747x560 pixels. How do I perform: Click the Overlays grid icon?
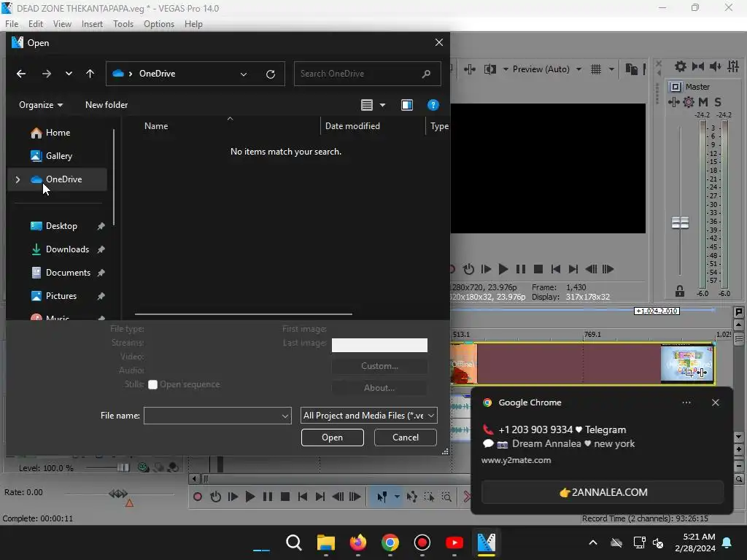[596, 69]
